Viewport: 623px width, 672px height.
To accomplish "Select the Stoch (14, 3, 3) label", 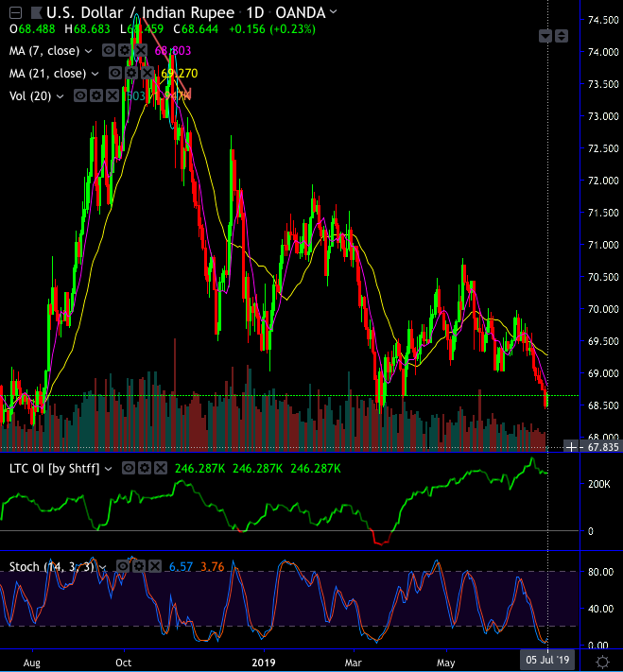I will [51, 567].
